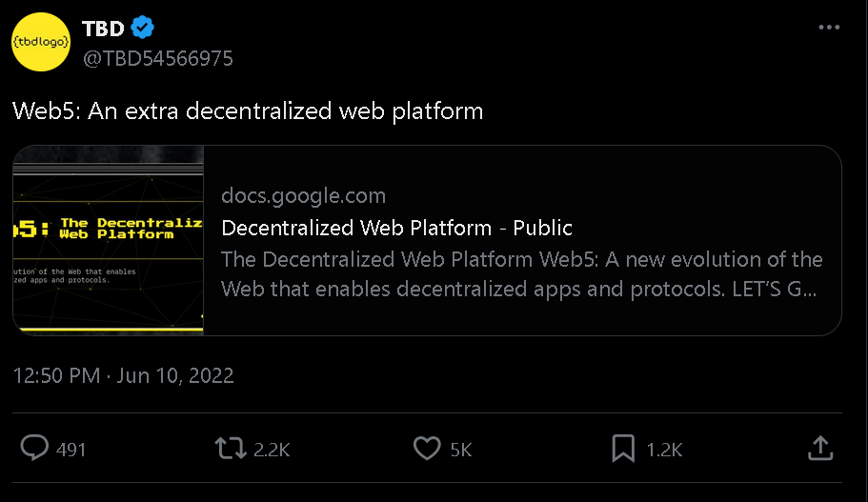Click the 5K likes count
Image resolution: width=868 pixels, height=502 pixels.
pyautogui.click(x=460, y=450)
